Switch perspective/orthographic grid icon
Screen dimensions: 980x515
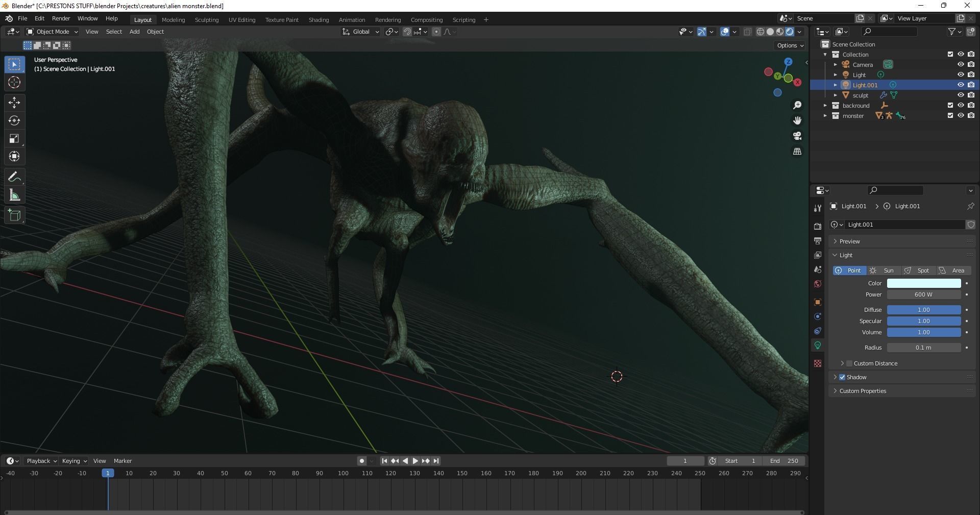797,152
